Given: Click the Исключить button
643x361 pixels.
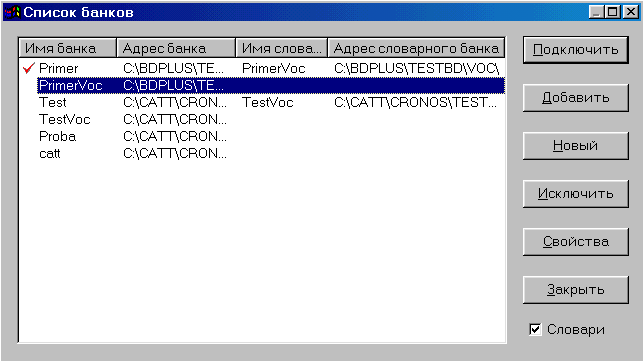Looking at the screenshot, I should tap(575, 194).
